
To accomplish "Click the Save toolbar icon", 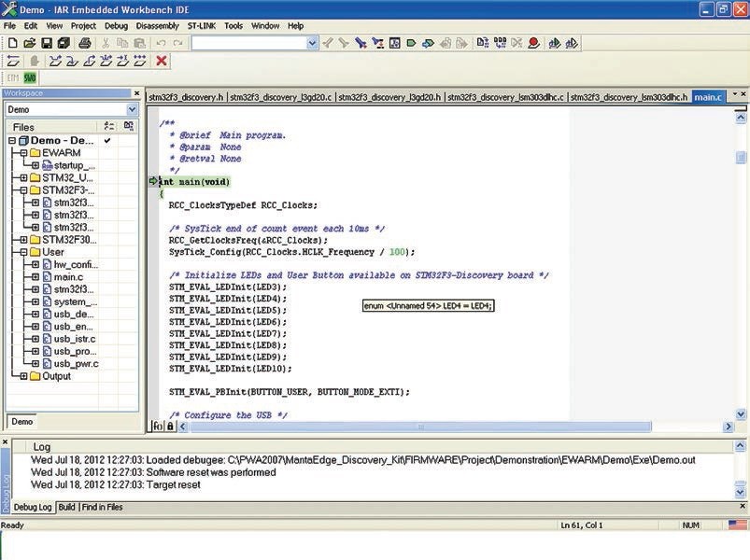I will click(47, 44).
